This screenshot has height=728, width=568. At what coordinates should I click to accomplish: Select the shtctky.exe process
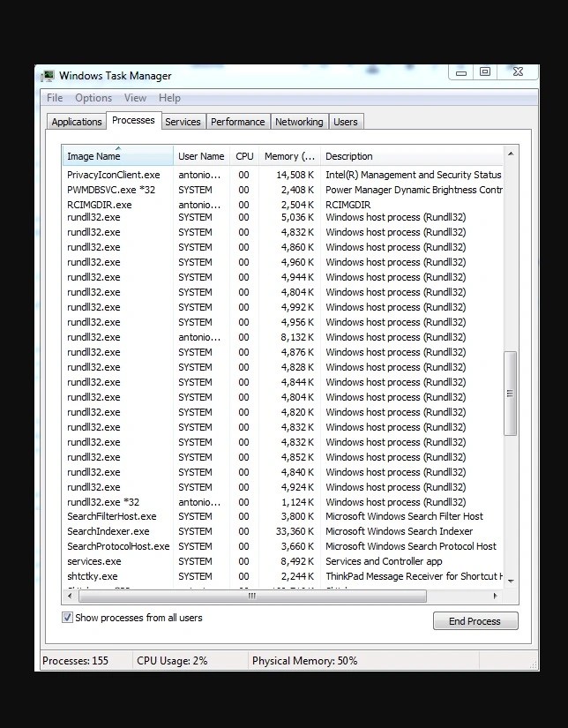pos(283,576)
